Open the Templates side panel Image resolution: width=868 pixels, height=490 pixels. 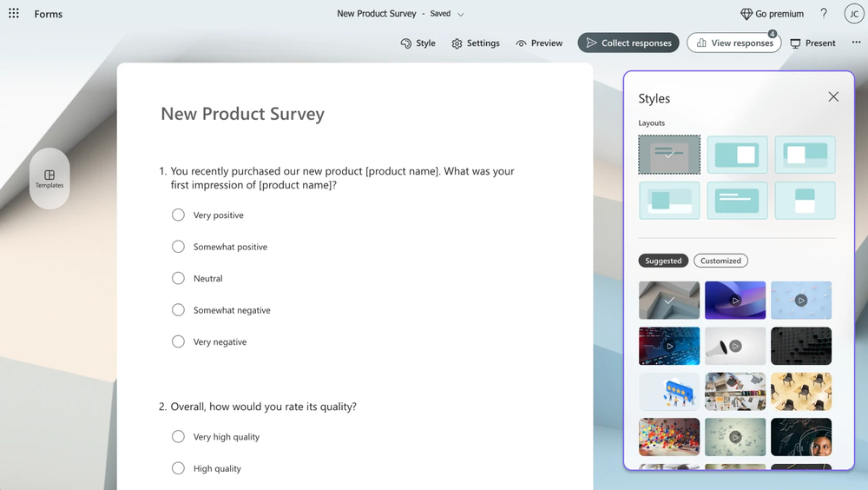click(x=49, y=179)
